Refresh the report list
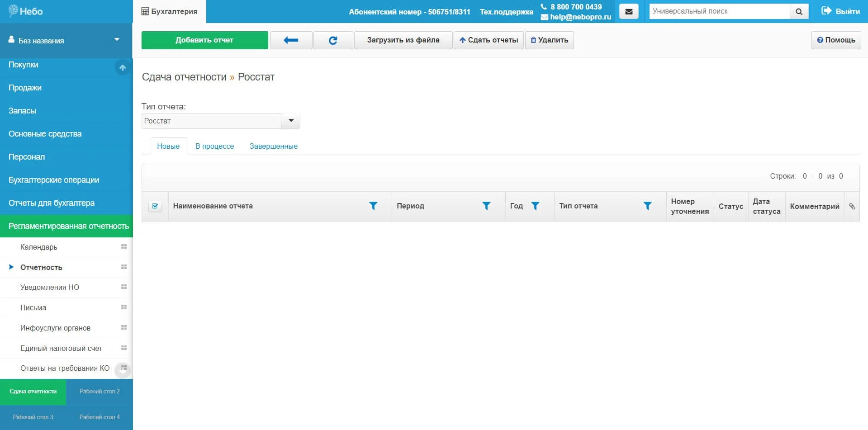This screenshot has height=430, width=868. (333, 40)
